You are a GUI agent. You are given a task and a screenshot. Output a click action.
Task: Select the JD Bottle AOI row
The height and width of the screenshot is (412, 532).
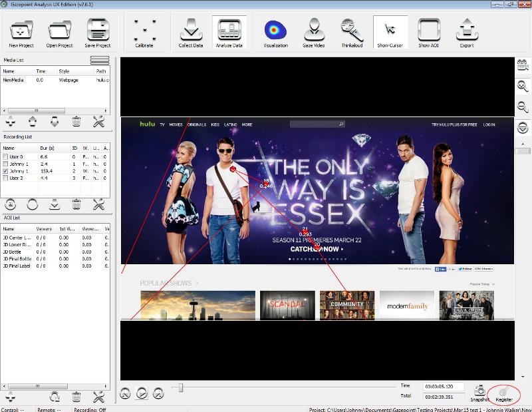click(55, 252)
